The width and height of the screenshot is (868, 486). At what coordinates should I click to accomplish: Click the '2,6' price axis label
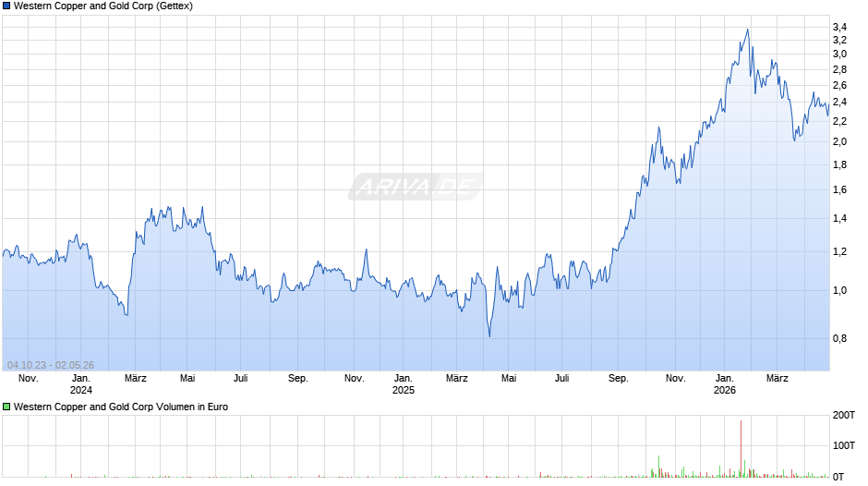tap(839, 85)
